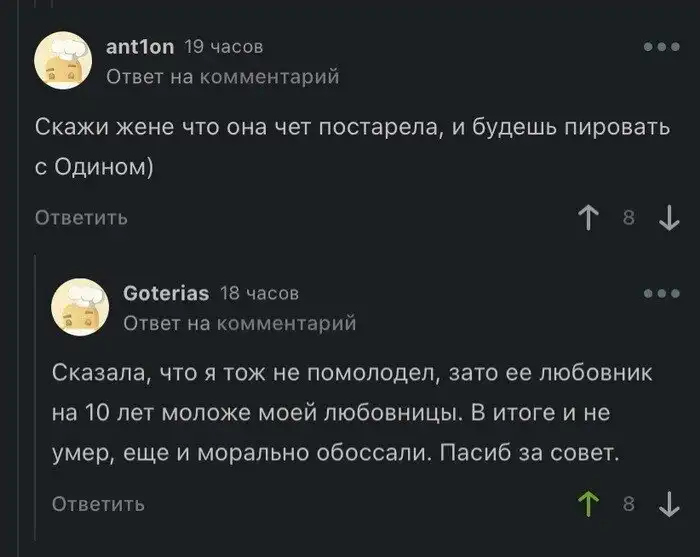Open the three-dot menu on ant1on's comment
Viewport: 700px width, 557px height.
pyautogui.click(x=661, y=47)
